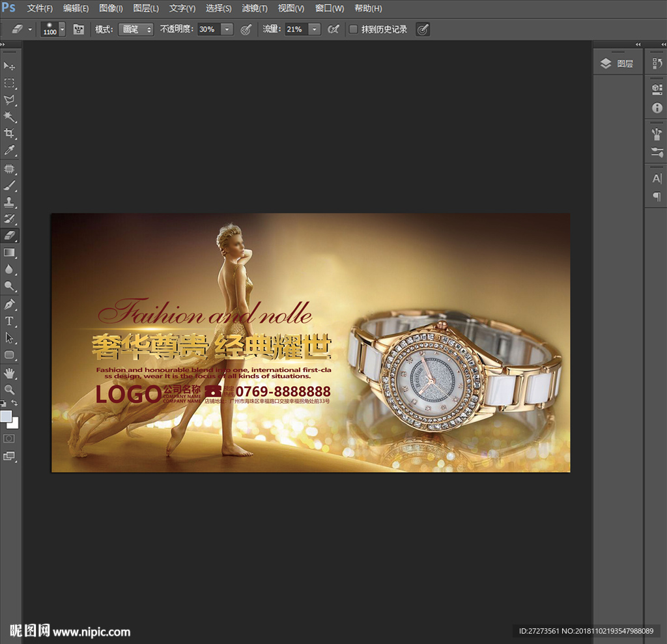
Task: Toggle airbrush build-up mode
Action: point(333,29)
